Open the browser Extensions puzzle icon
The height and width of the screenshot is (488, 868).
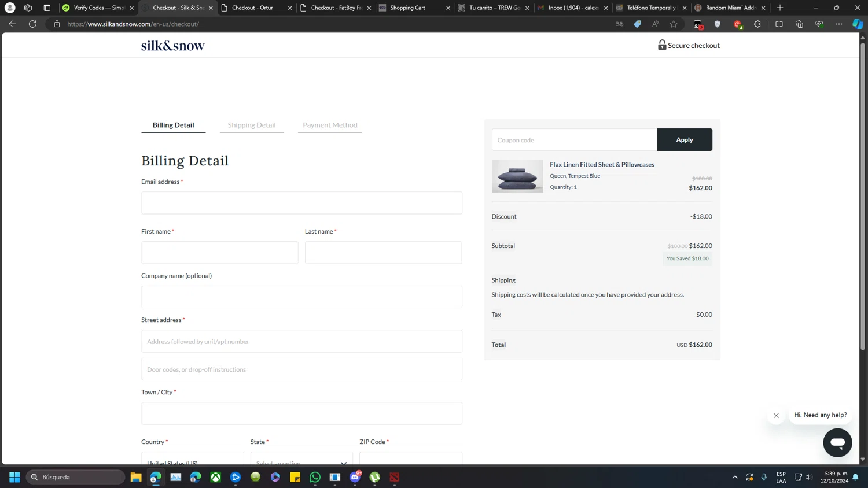tap(757, 24)
